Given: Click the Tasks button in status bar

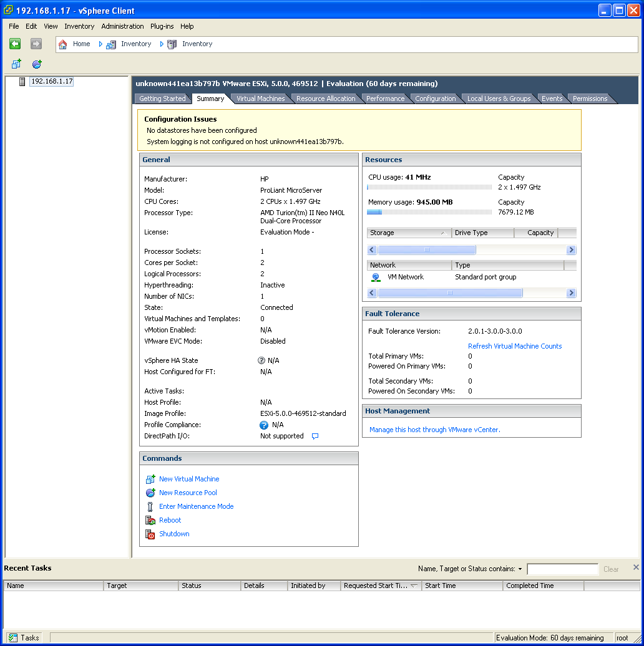Looking at the screenshot, I should (x=25, y=638).
